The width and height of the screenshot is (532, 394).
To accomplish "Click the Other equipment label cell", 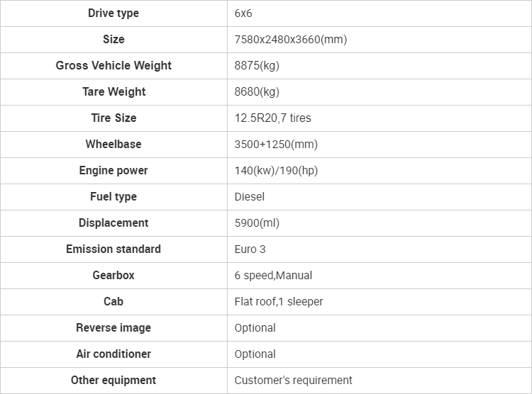I will point(113,380).
